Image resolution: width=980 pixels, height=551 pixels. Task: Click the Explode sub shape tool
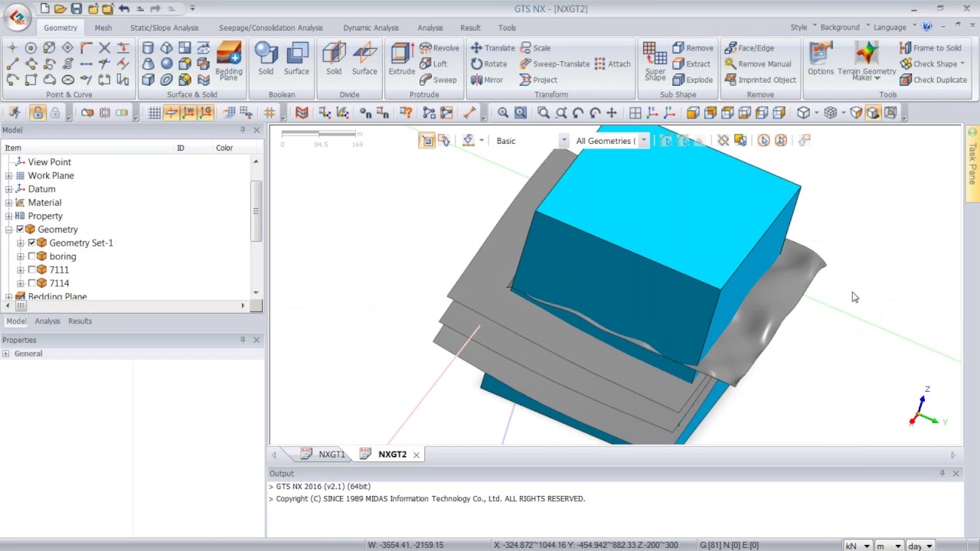coord(693,80)
